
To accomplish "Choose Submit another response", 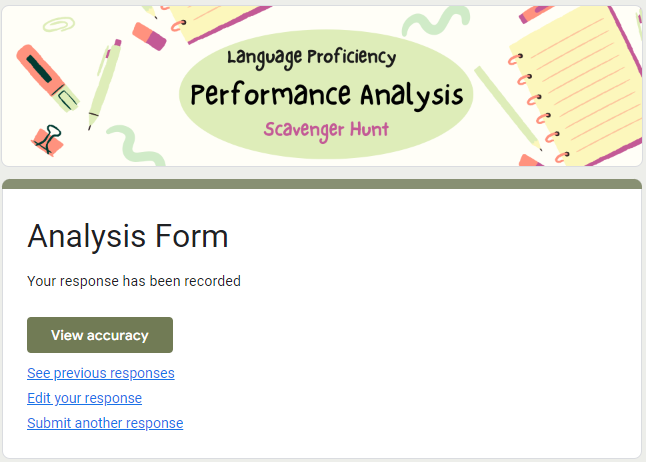I will click(105, 423).
